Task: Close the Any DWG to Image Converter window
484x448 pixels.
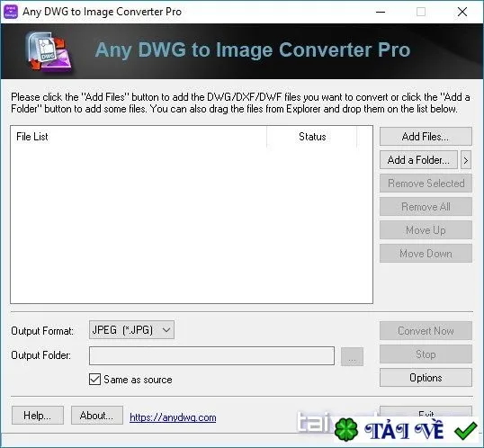Action: 462,12
